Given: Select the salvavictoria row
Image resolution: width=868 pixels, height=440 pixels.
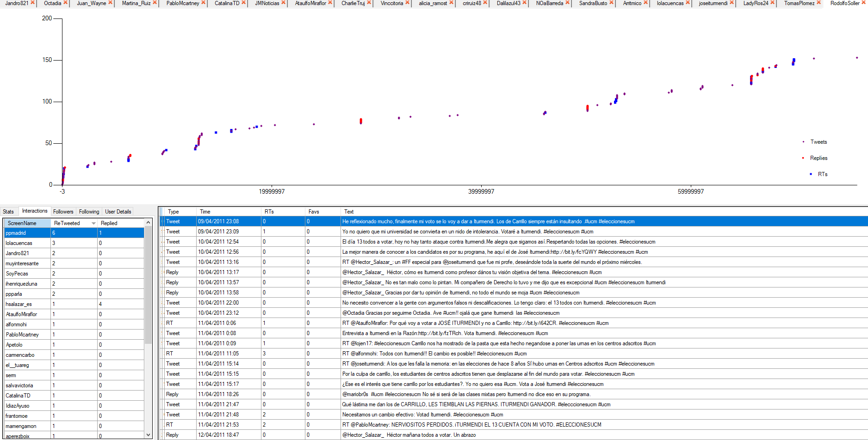Looking at the screenshot, I should [74, 385].
